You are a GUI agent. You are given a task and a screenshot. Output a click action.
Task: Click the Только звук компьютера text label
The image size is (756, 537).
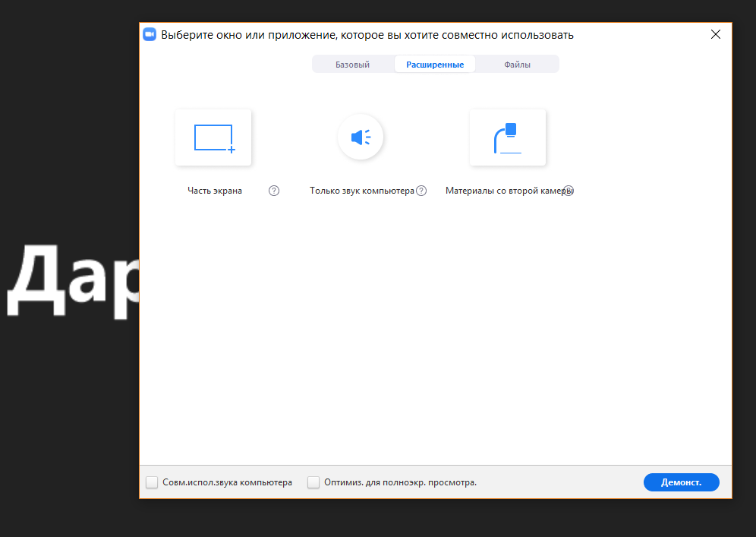[361, 191]
